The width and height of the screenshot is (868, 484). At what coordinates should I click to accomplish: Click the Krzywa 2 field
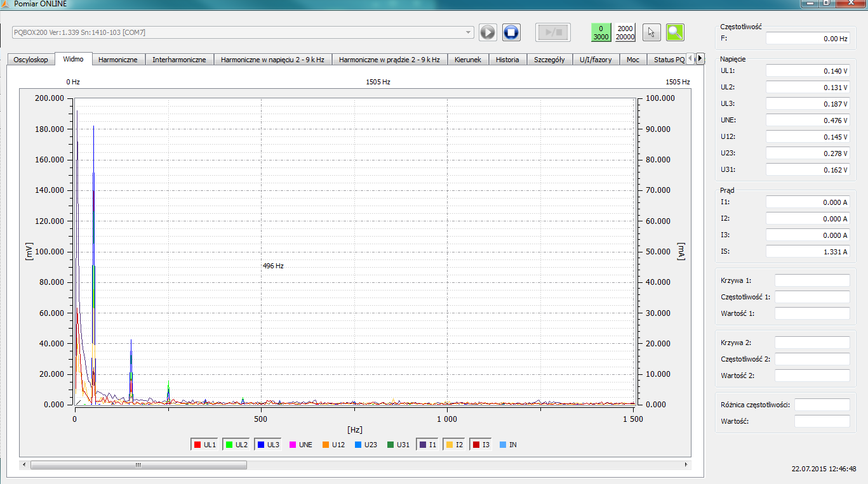(812, 343)
